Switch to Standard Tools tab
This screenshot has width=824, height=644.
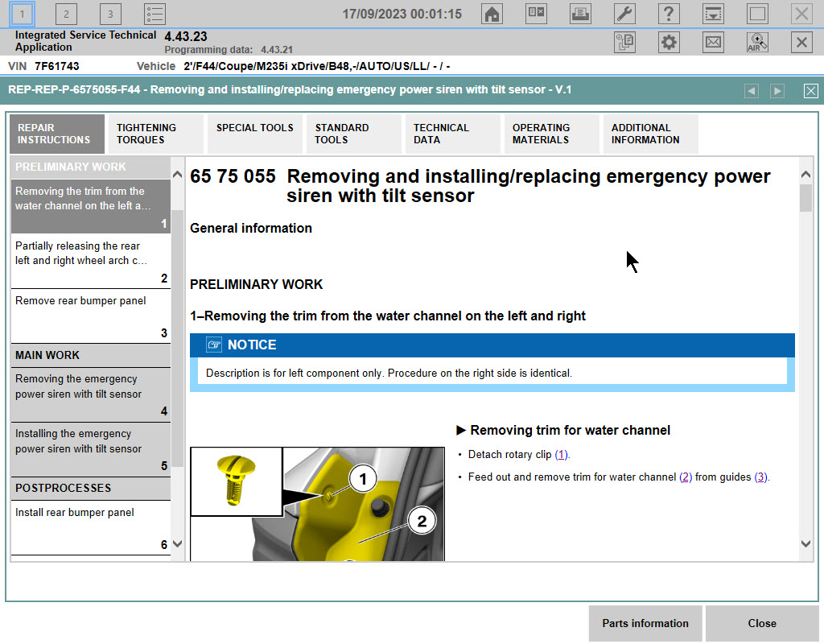pyautogui.click(x=354, y=134)
